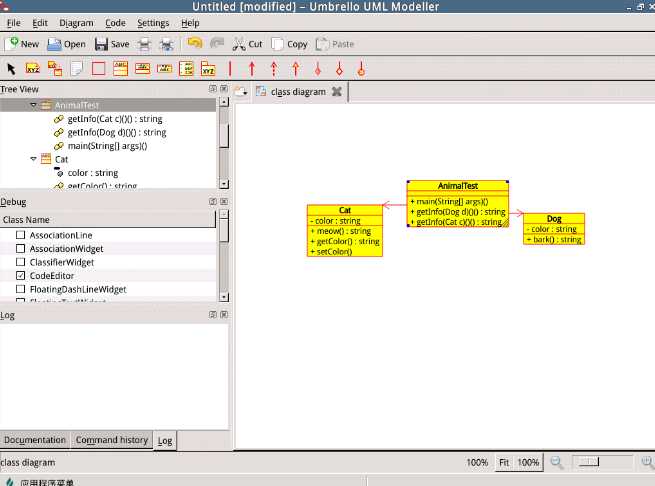
Task: Click the Undo arrow icon
Action: [x=195, y=43]
